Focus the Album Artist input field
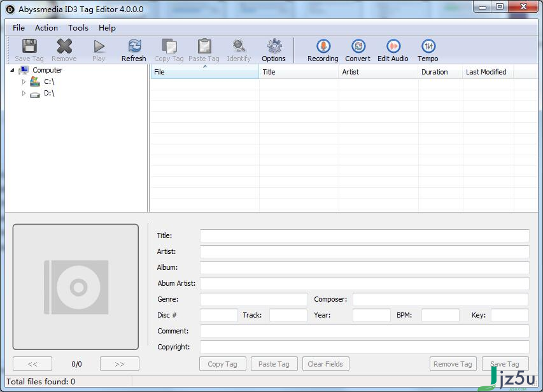The width and height of the screenshot is (543, 392). [x=365, y=283]
